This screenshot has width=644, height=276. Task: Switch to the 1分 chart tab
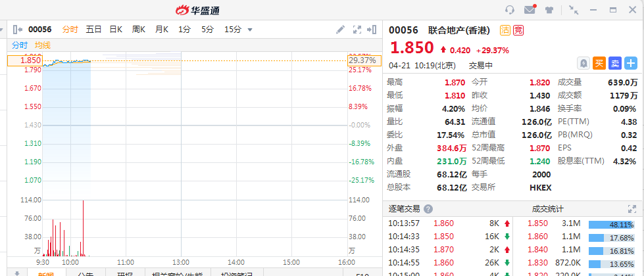coord(184,29)
